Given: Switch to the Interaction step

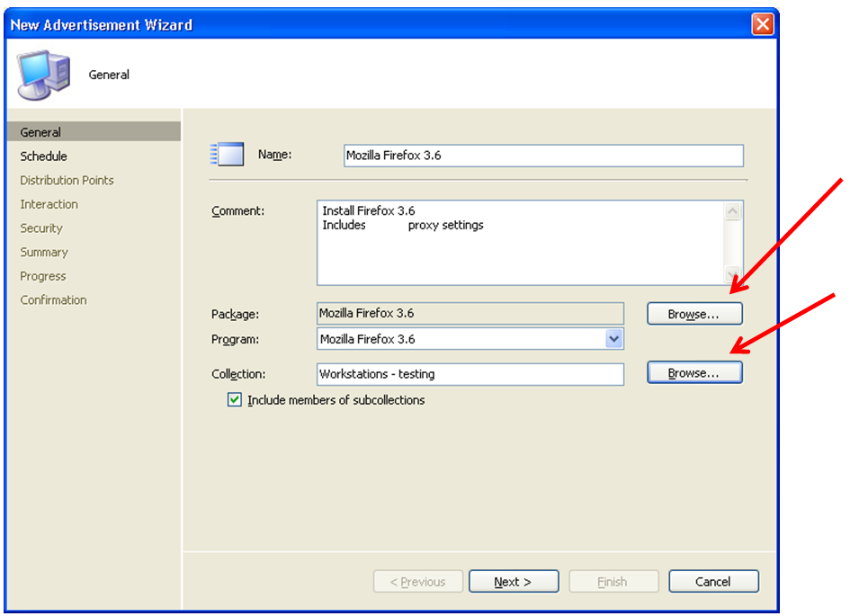Looking at the screenshot, I should click(x=49, y=204).
